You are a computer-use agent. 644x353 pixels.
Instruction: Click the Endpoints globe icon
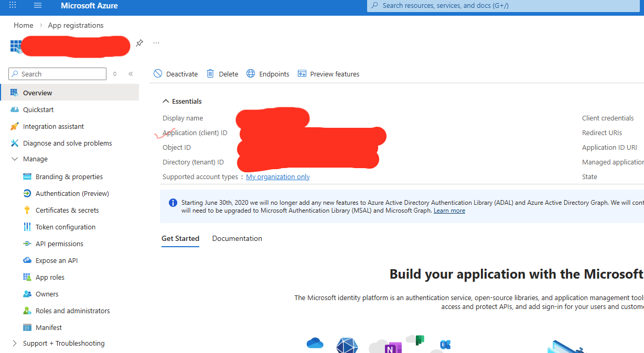(251, 74)
